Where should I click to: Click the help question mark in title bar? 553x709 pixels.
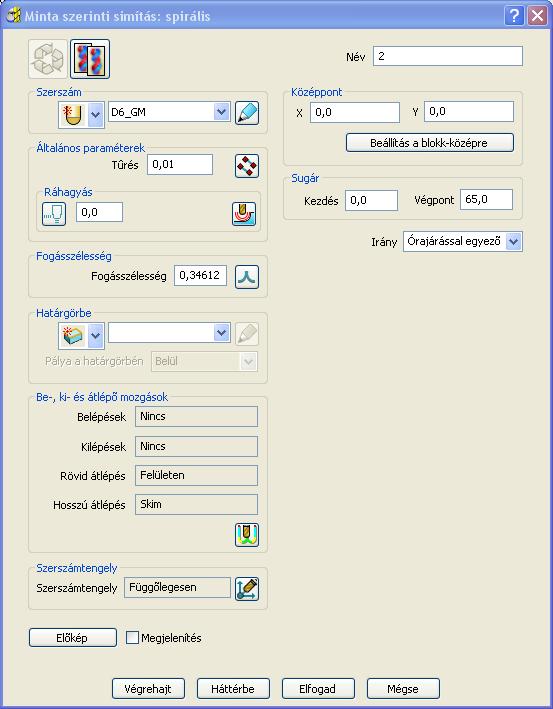coord(514,16)
